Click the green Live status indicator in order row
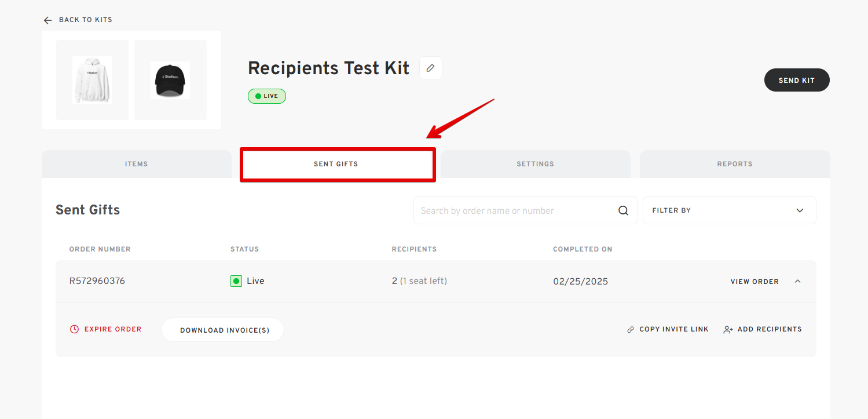Screen dimensions: 868x419 [x=236, y=281]
